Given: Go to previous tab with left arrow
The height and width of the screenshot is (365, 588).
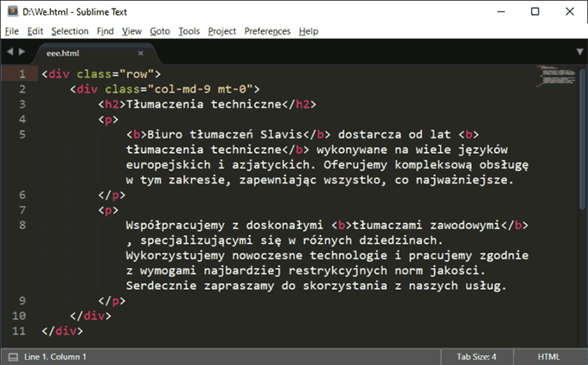Looking at the screenshot, I should pos(10,51).
